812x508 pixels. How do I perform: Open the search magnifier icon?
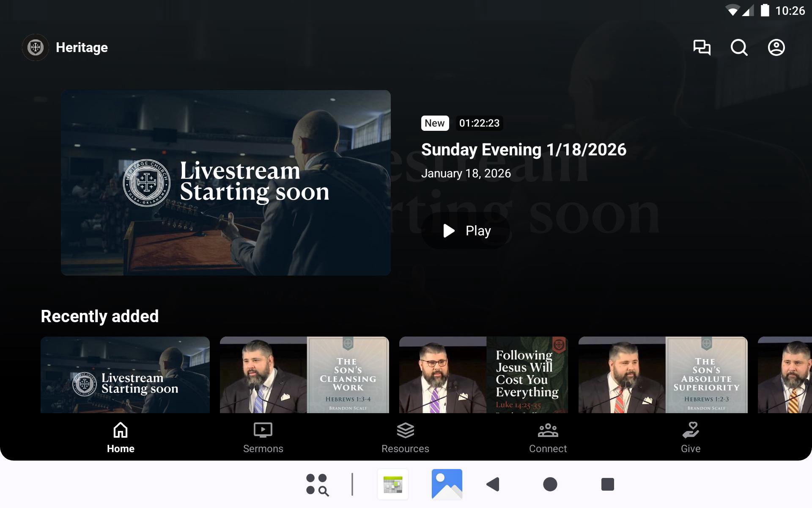pos(739,47)
